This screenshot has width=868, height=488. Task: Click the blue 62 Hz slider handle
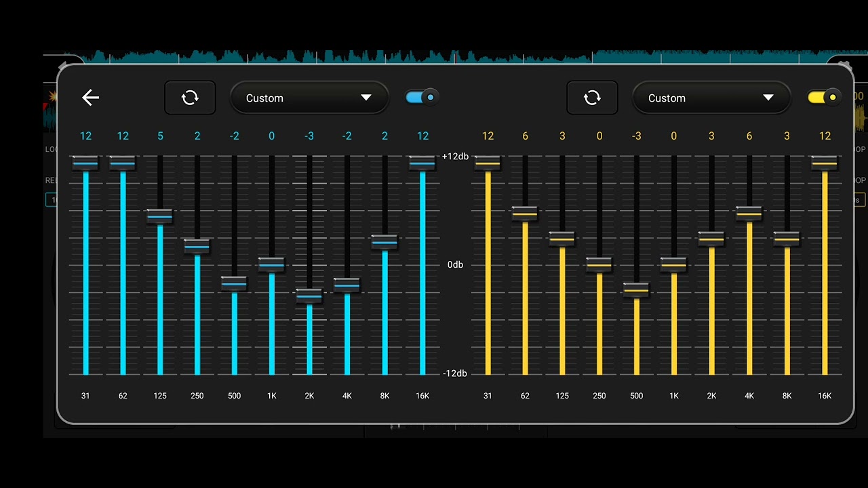coord(123,163)
